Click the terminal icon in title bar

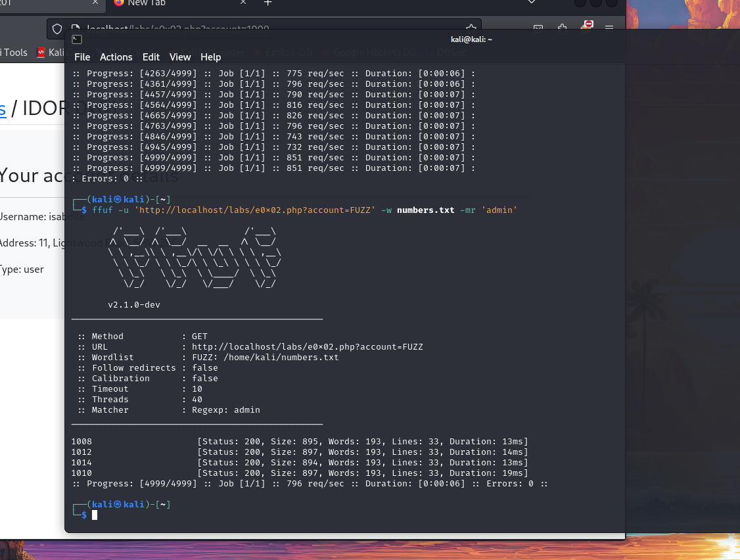coord(77,39)
